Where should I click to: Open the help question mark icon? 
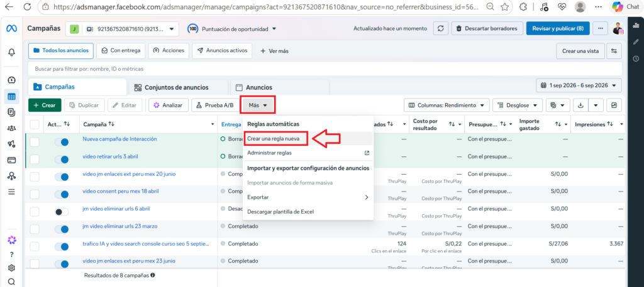tap(11, 254)
